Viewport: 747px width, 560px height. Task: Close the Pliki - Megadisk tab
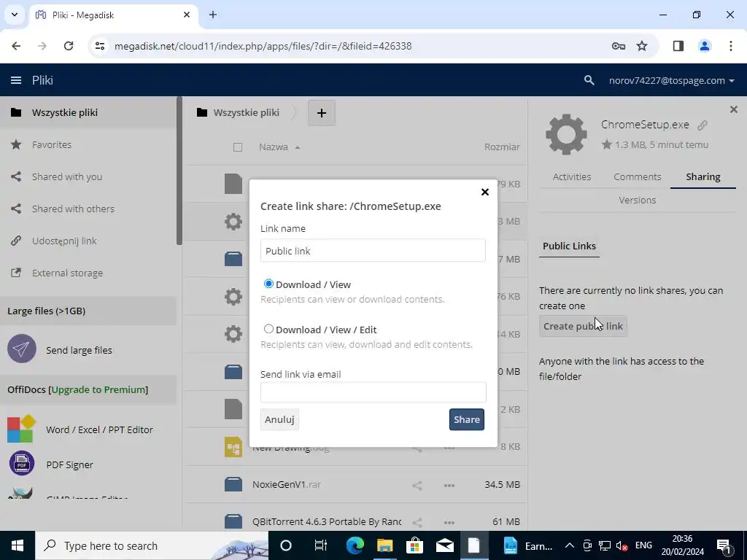point(187,15)
